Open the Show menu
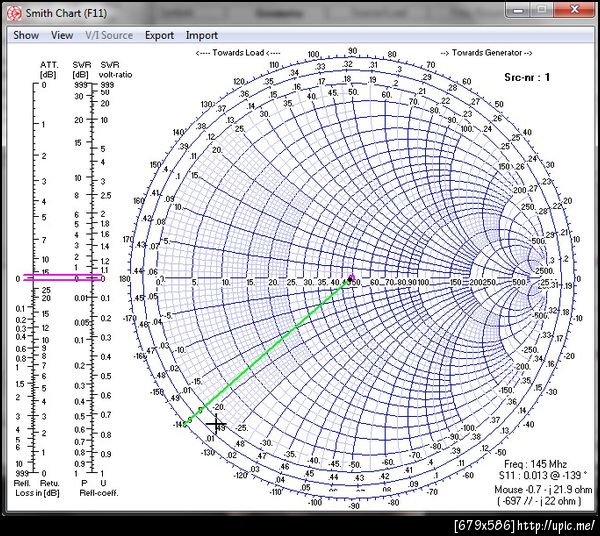 [26, 35]
